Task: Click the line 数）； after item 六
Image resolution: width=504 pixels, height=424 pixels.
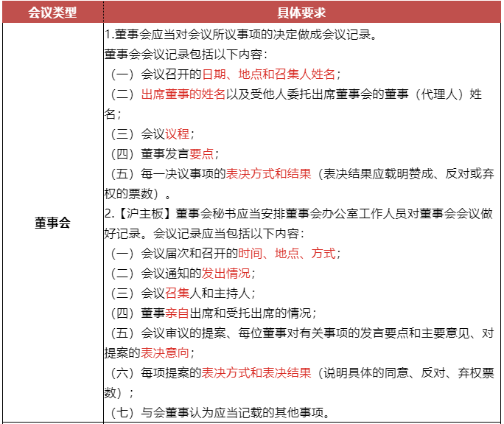Action: pyautogui.click(x=119, y=393)
